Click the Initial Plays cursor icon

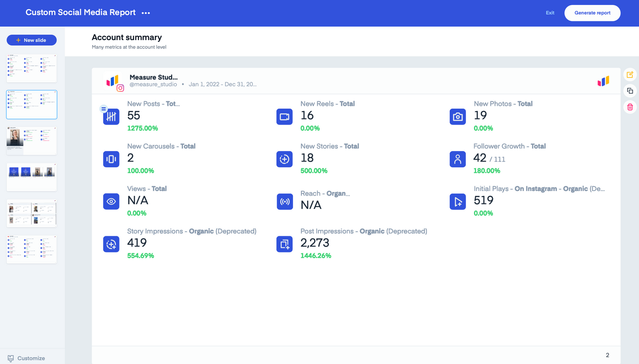[x=458, y=202]
